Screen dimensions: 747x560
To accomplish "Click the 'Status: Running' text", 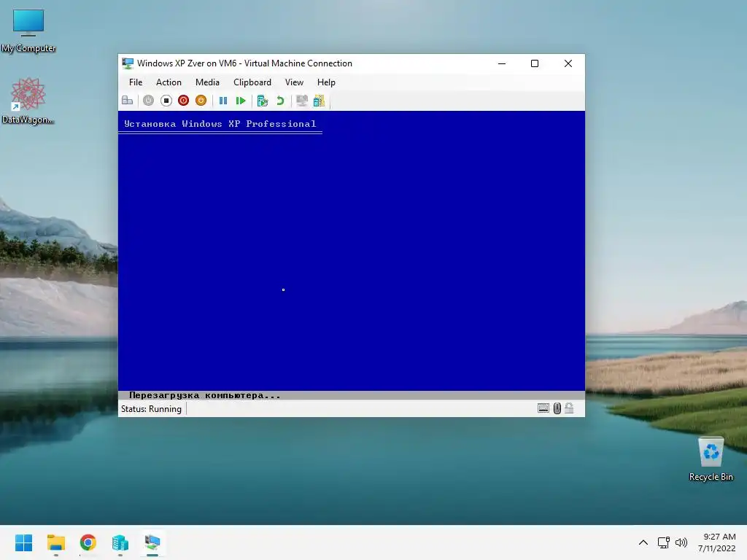I will tap(151, 409).
